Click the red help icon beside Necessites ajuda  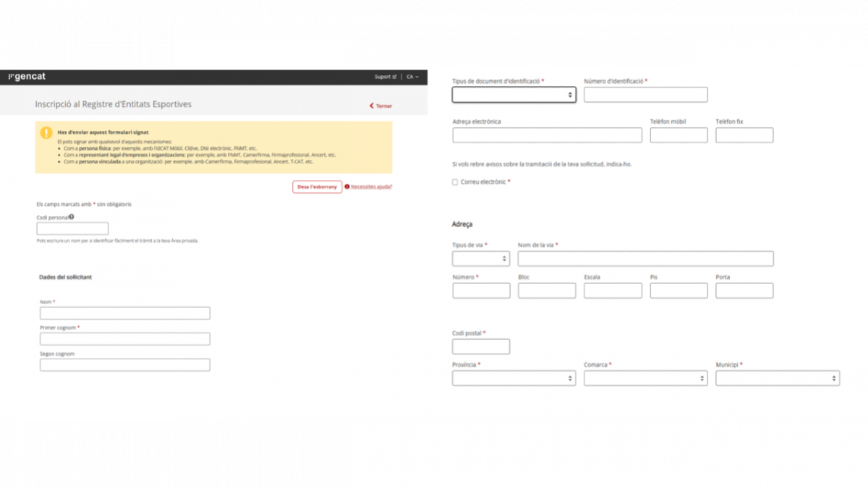pyautogui.click(x=347, y=187)
